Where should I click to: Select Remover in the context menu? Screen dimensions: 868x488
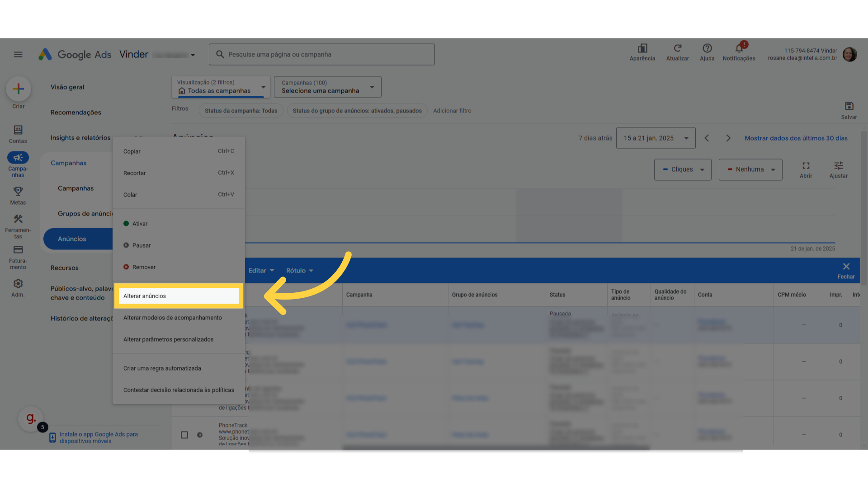pyautogui.click(x=179, y=267)
